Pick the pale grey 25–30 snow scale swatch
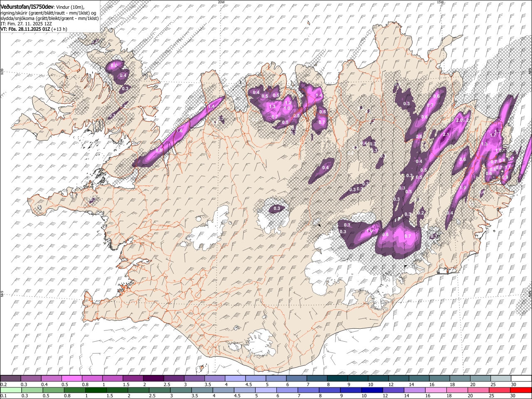Viewport: 532px width, 399px height. pyautogui.click(x=500, y=379)
